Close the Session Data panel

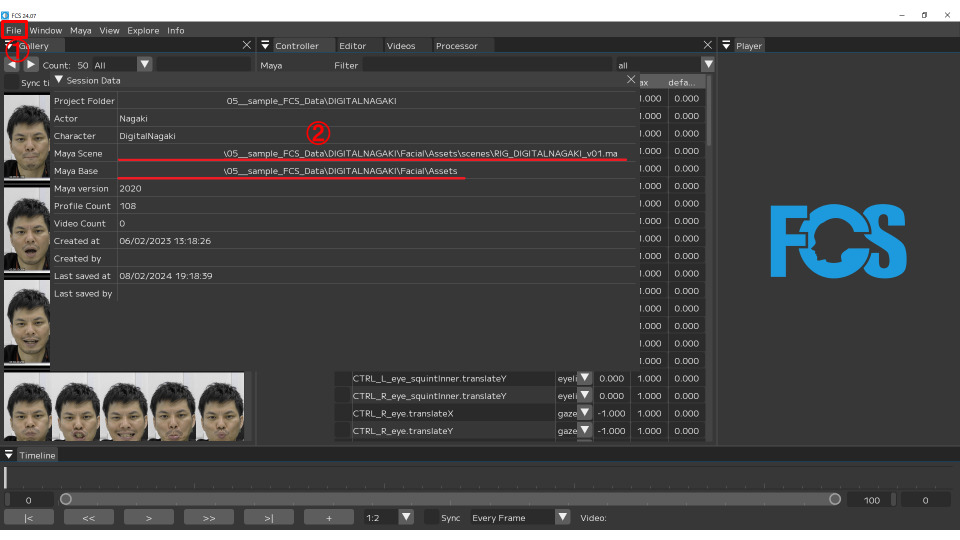pos(630,80)
